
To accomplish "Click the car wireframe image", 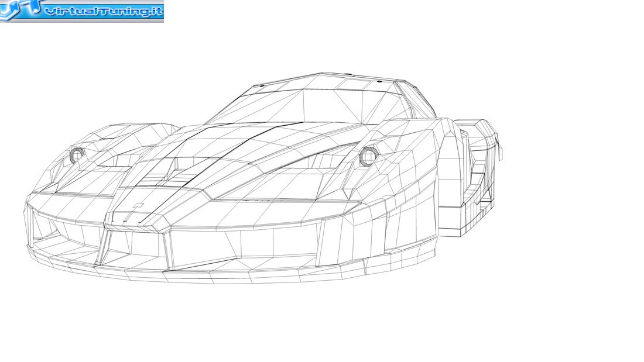I will pyautogui.click(x=263, y=178).
